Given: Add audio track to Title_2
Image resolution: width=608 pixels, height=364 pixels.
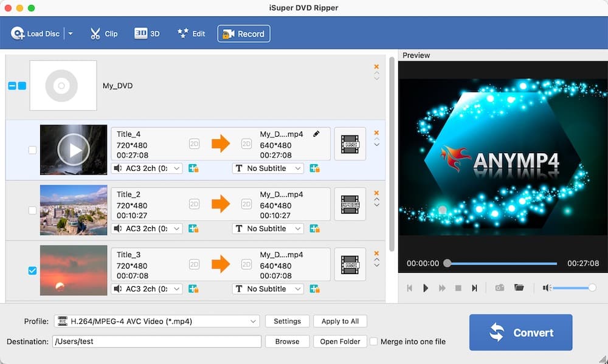Looking at the screenshot, I should coord(193,228).
